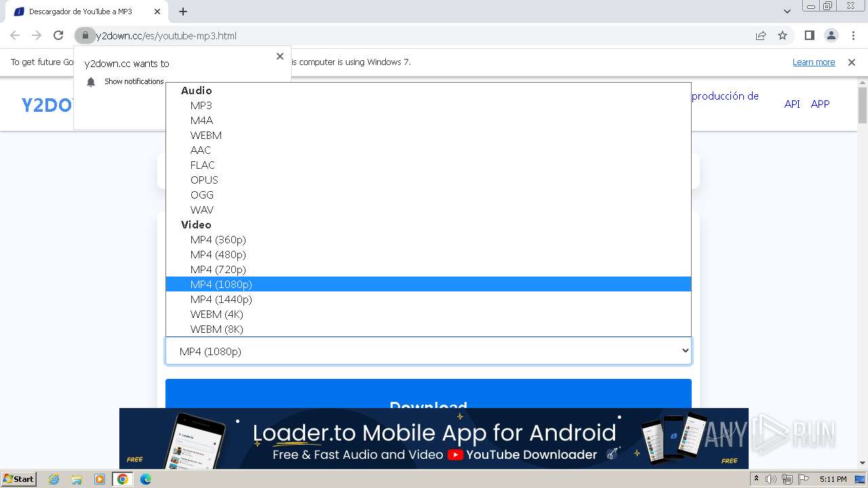868x488 pixels.
Task: Close the Windows 7 info bar
Action: (852, 62)
